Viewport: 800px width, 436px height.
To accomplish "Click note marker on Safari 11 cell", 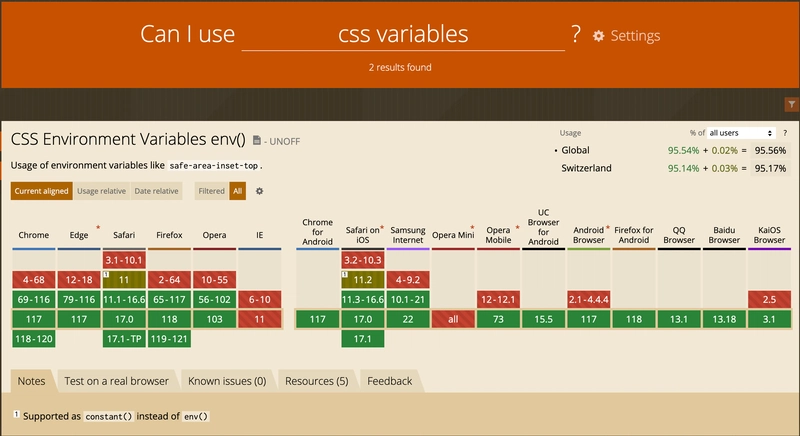I will coord(106,274).
